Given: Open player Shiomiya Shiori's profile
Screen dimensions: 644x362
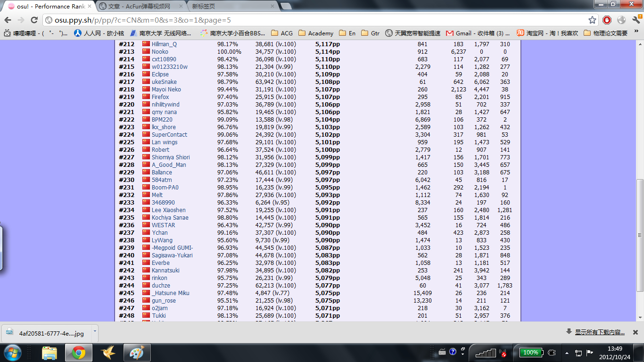Looking at the screenshot, I should 171,157.
